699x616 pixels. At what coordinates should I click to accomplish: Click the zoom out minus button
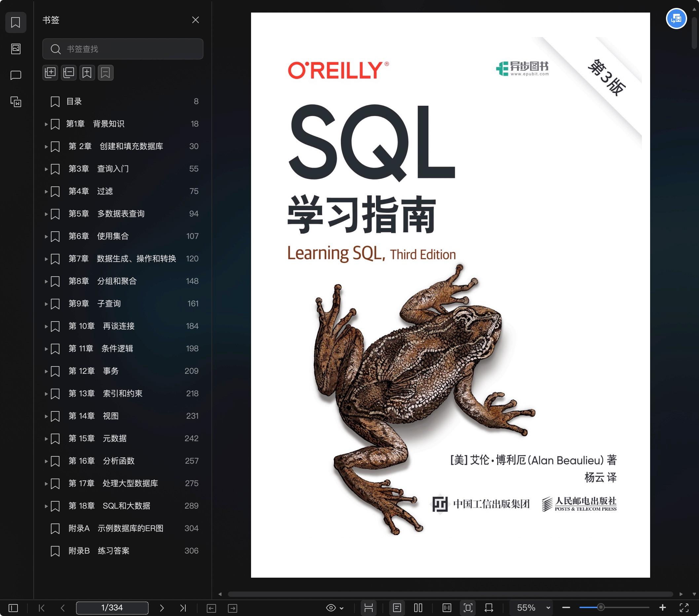click(566, 608)
